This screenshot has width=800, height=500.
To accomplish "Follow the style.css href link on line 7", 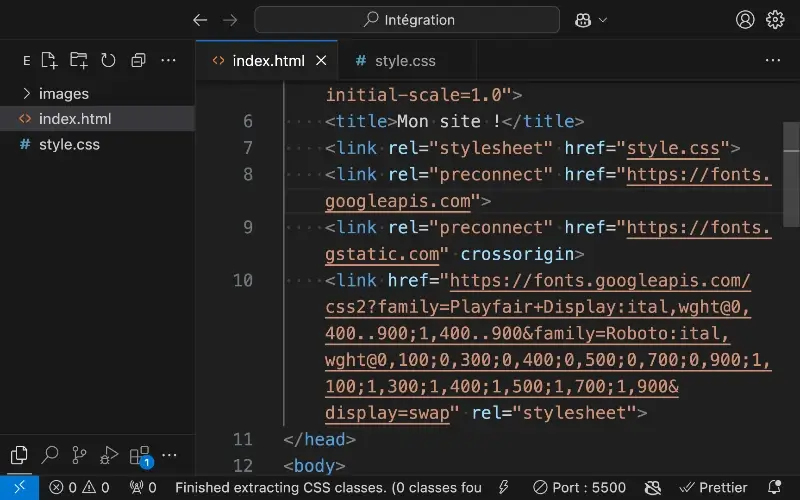I will [673, 148].
